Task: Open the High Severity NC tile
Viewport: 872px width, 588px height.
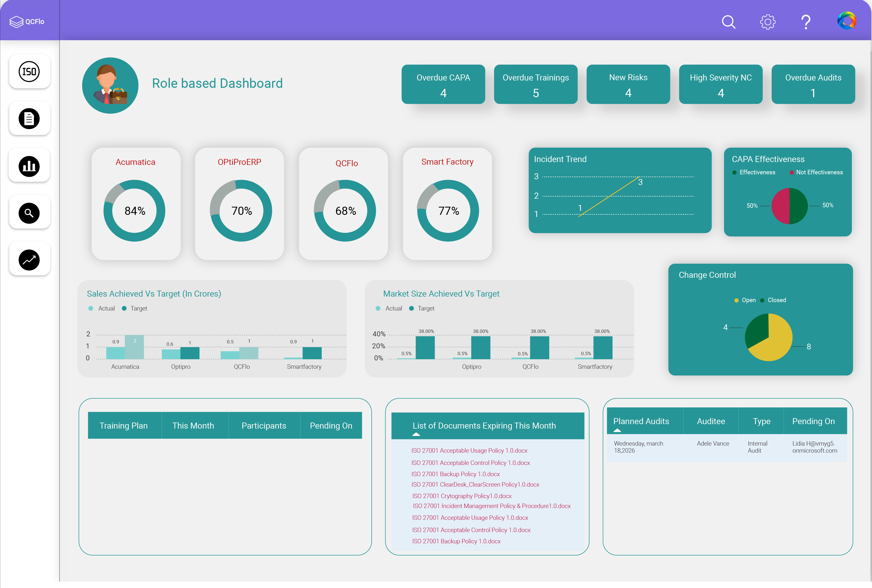Action: tap(721, 84)
